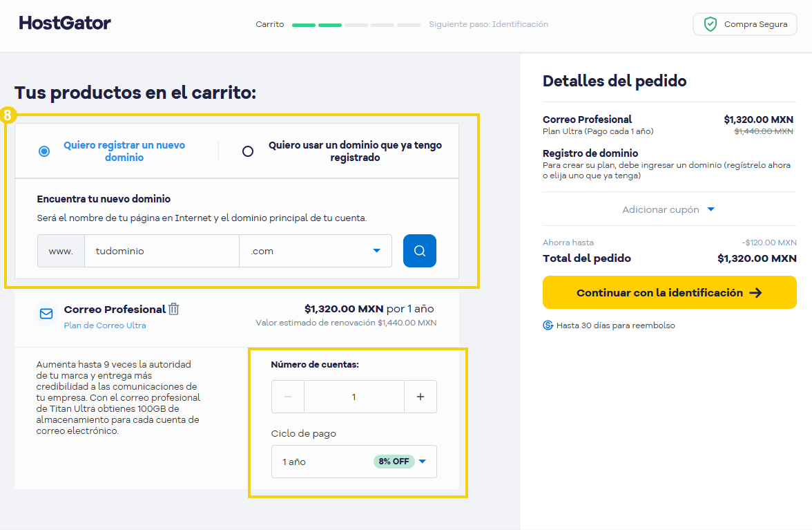Click Continuar con la identificación button
Viewport: 812px width, 530px height.
pos(670,293)
